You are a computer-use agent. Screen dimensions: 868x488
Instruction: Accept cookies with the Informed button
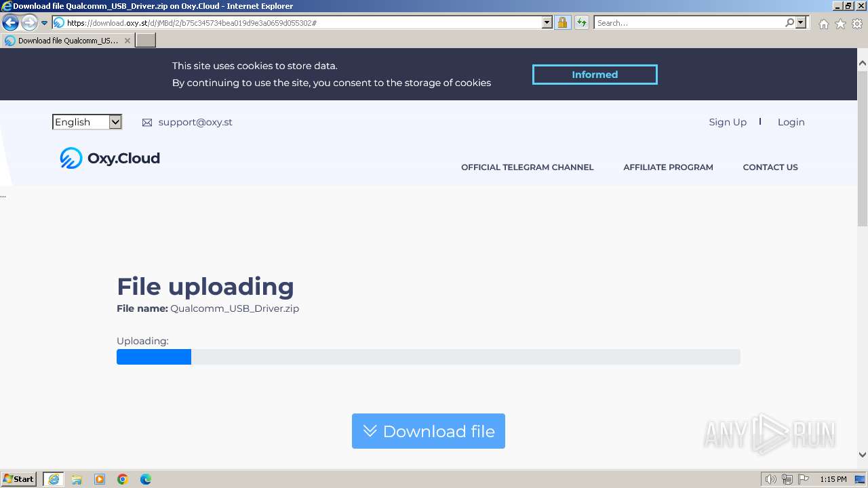pyautogui.click(x=595, y=75)
